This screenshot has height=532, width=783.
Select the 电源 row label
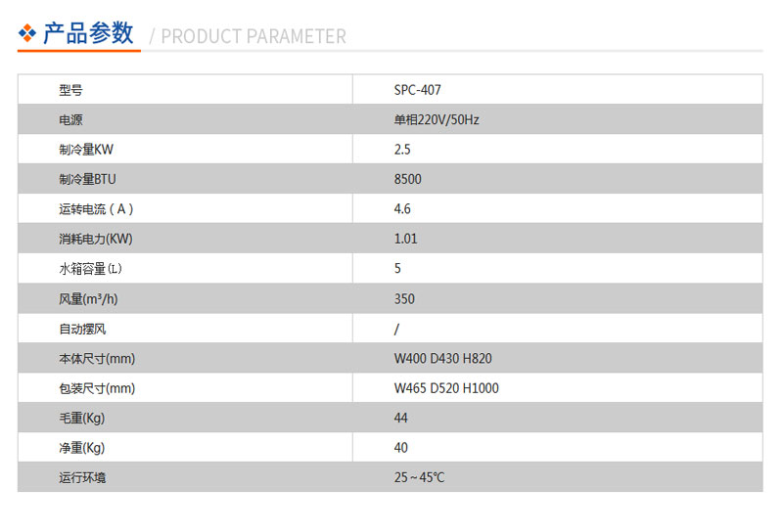[x=70, y=119]
